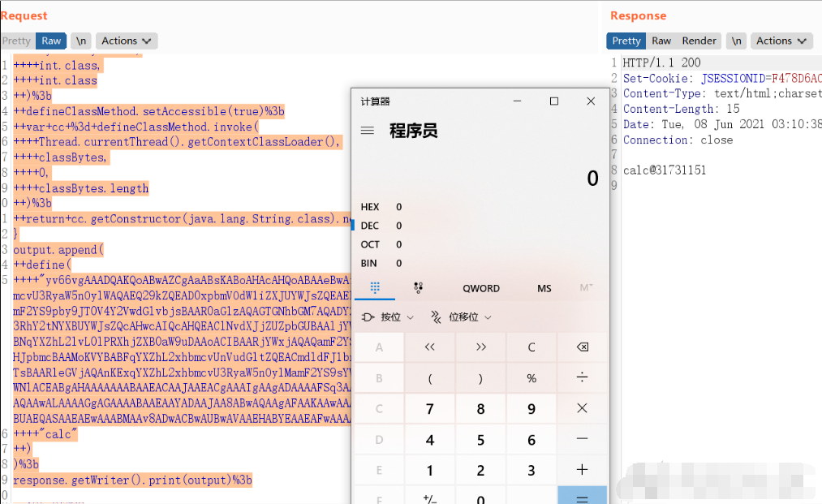
Task: Click digit 2 on calculator
Action: [480, 470]
